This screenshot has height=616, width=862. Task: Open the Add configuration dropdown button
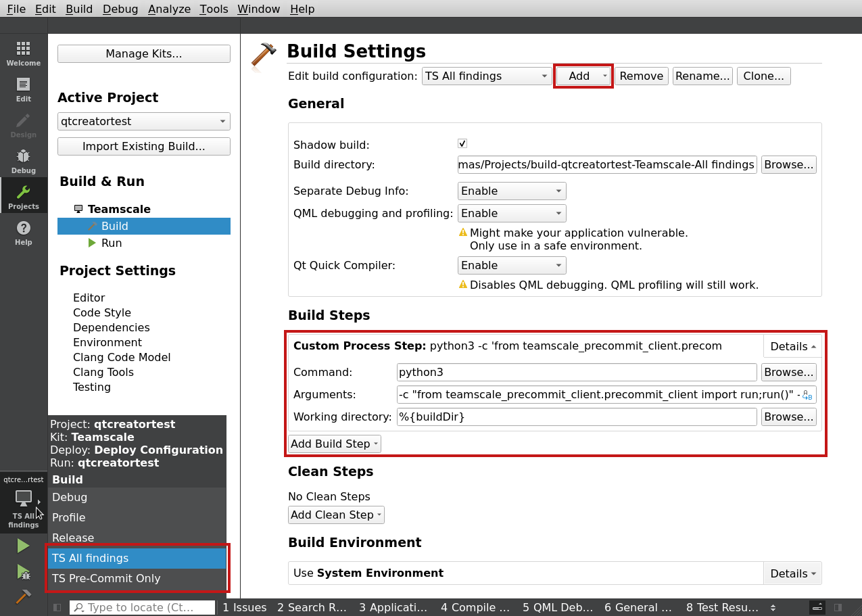point(583,76)
